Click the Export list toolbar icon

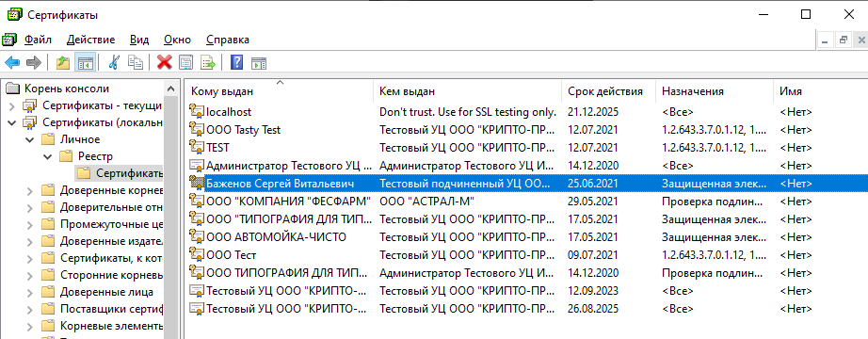(208, 62)
